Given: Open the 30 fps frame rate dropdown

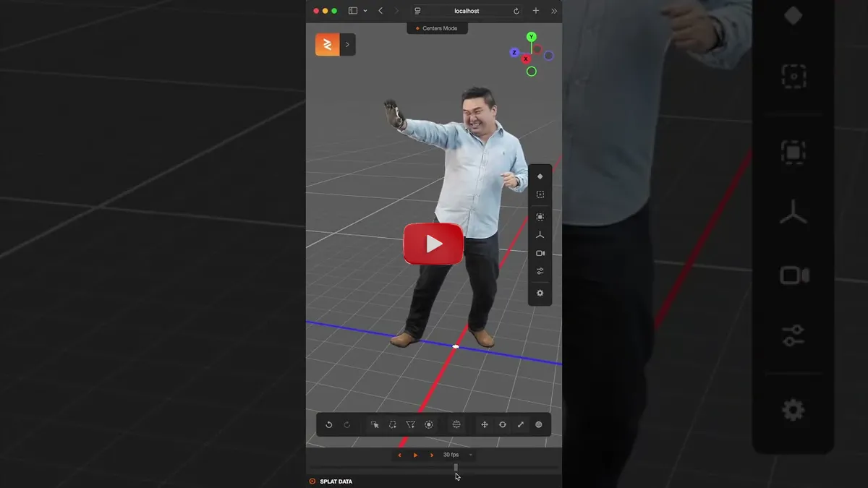Looking at the screenshot, I should [x=458, y=455].
